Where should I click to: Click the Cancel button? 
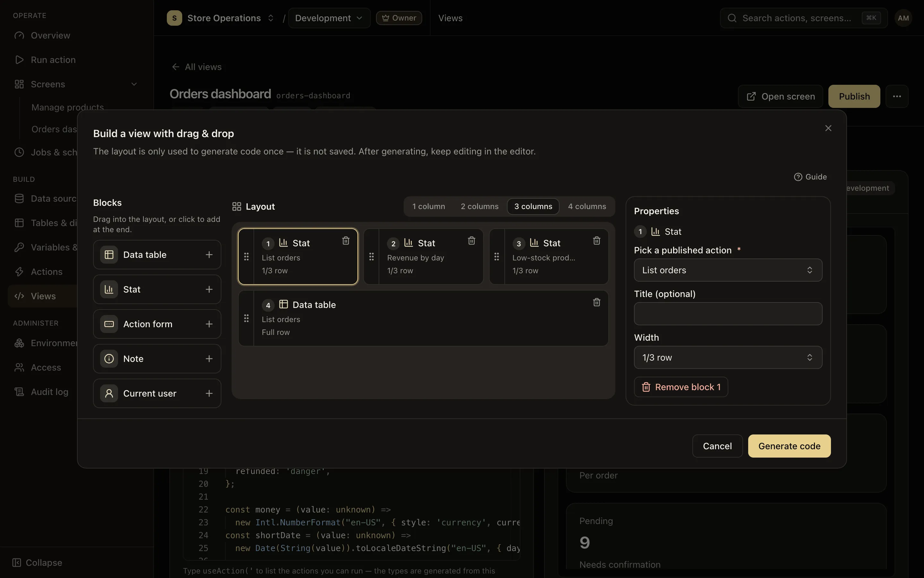[717, 446]
